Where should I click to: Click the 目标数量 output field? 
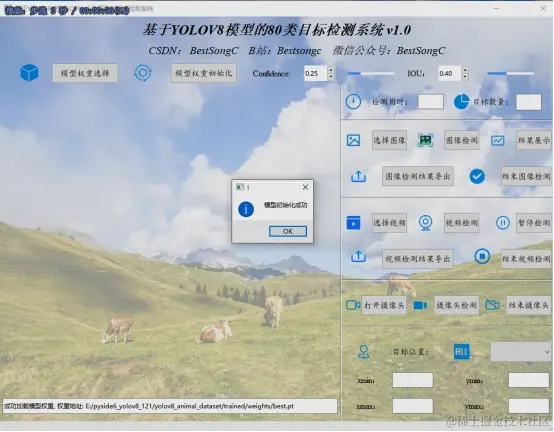529,102
